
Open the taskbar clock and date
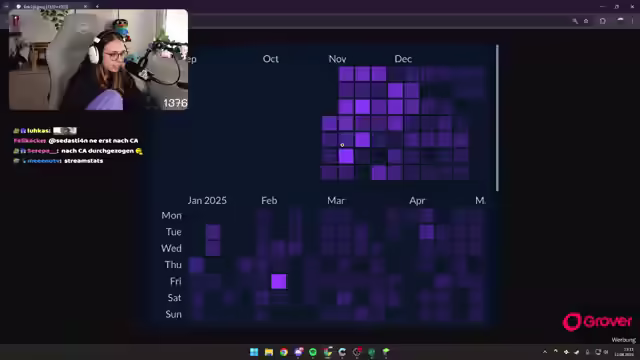tap(624, 352)
